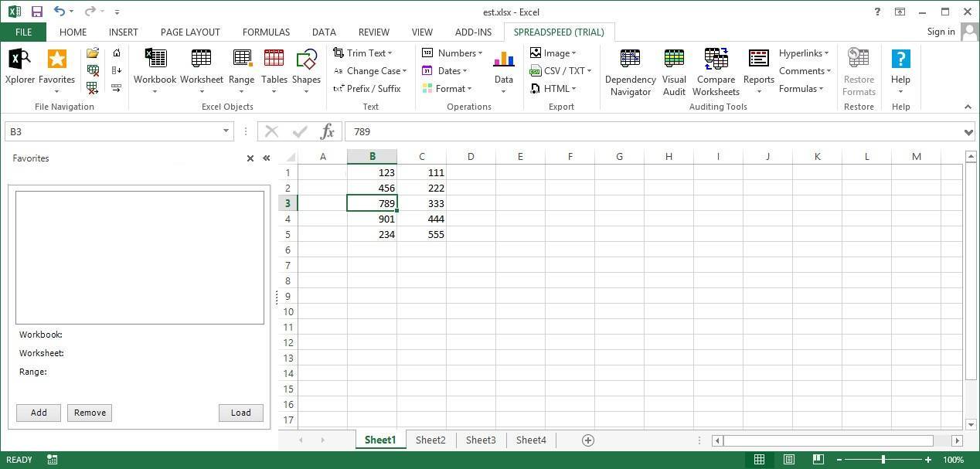Open the Shapes tool
Viewport: 980px width, 469px height.
(x=306, y=70)
